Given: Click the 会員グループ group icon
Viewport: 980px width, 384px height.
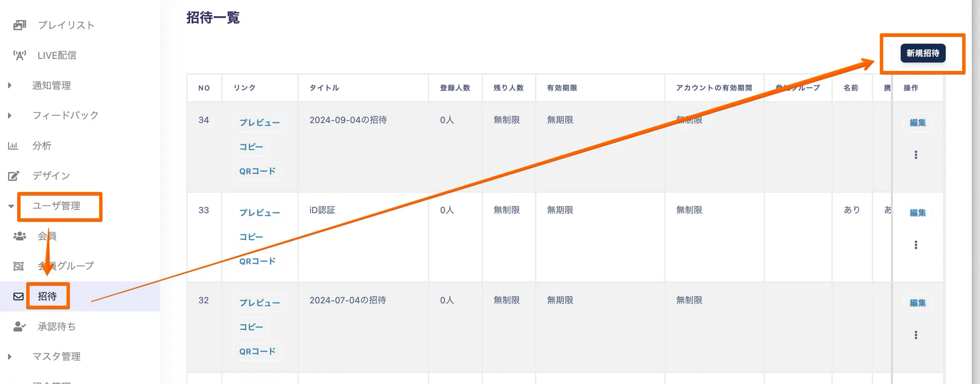Looking at the screenshot, I should coord(19,266).
